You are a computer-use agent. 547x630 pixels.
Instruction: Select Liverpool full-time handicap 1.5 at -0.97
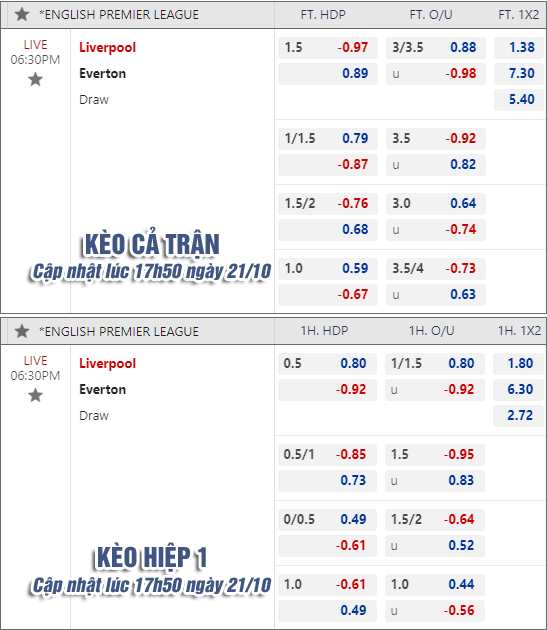(328, 47)
